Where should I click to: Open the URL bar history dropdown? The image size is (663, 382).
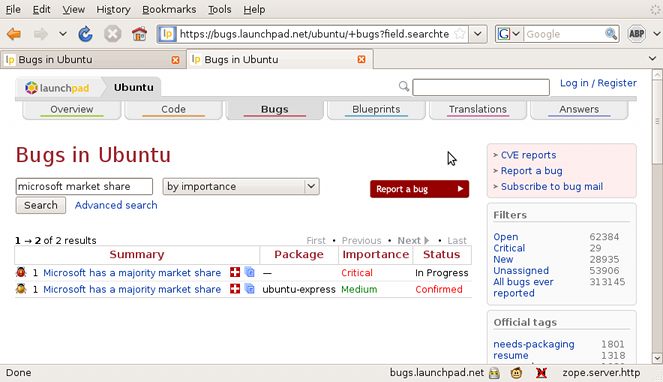click(x=478, y=34)
